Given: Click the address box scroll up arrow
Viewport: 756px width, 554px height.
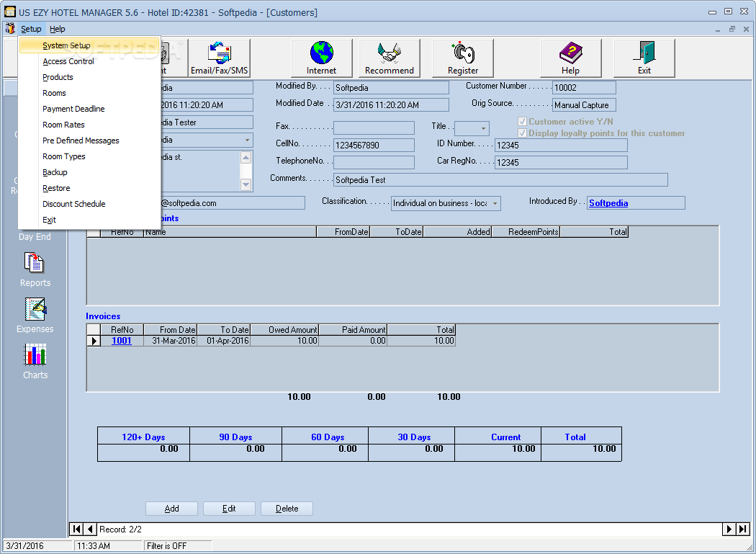Looking at the screenshot, I should pos(246,158).
